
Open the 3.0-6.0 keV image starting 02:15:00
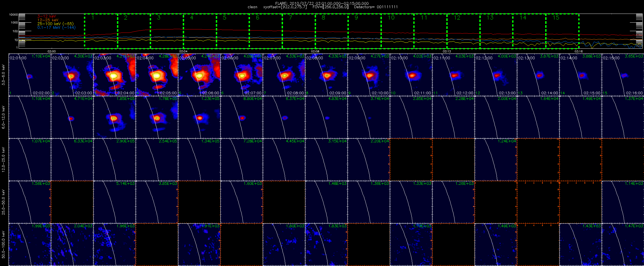click(x=623, y=75)
